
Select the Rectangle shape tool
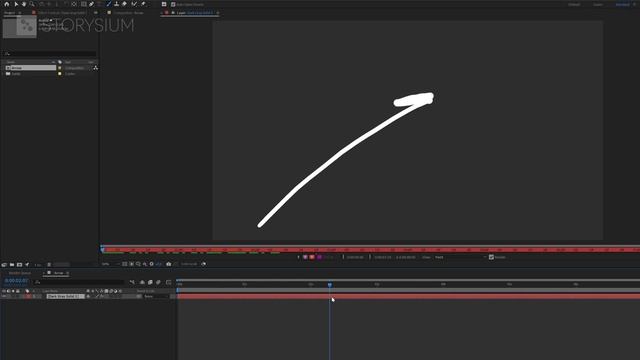83,4
